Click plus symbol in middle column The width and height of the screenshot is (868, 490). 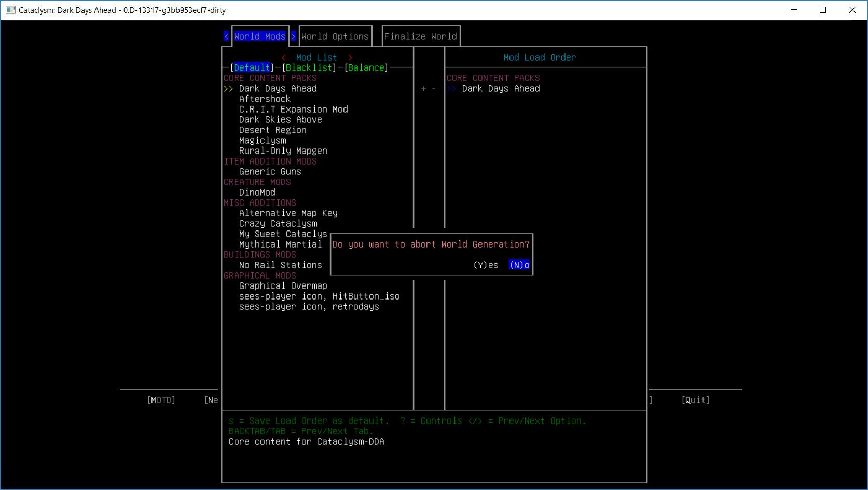(x=423, y=89)
